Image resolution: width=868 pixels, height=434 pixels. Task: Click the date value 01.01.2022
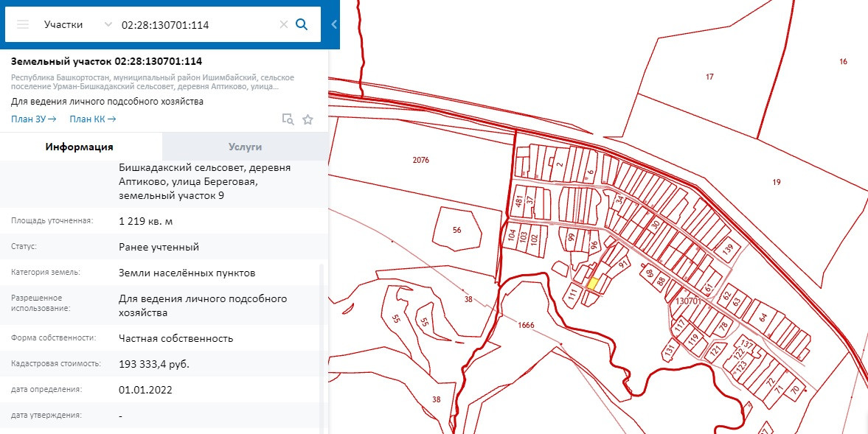coord(145,390)
